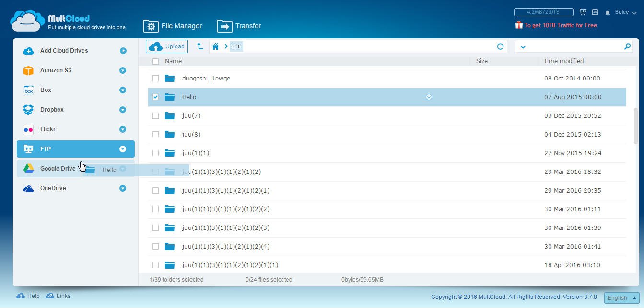Screen dimensions: 644x308
Task: Expand the OneDrive dropdown arrow
Action: [123, 188]
